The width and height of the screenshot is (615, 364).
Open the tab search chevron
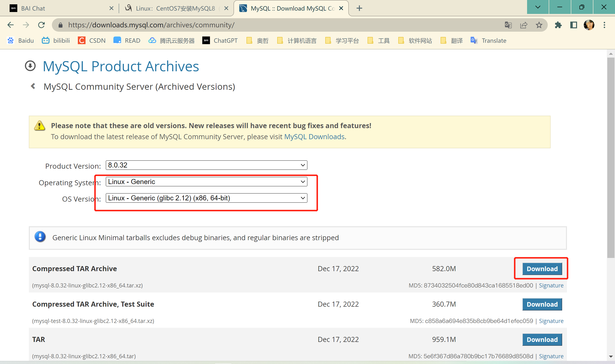(x=538, y=7)
